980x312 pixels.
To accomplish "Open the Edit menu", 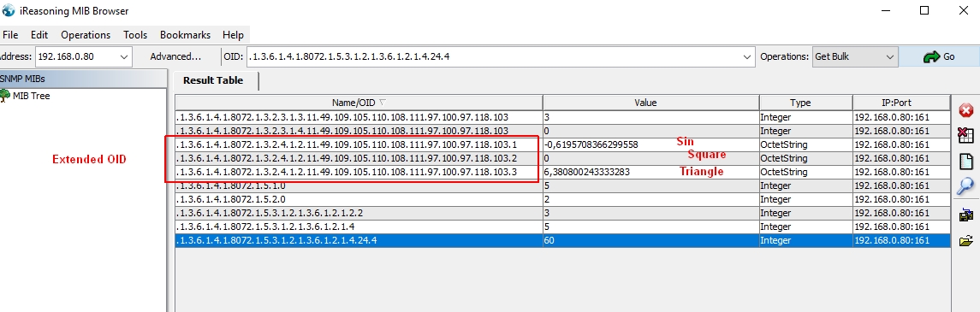I will (x=39, y=35).
